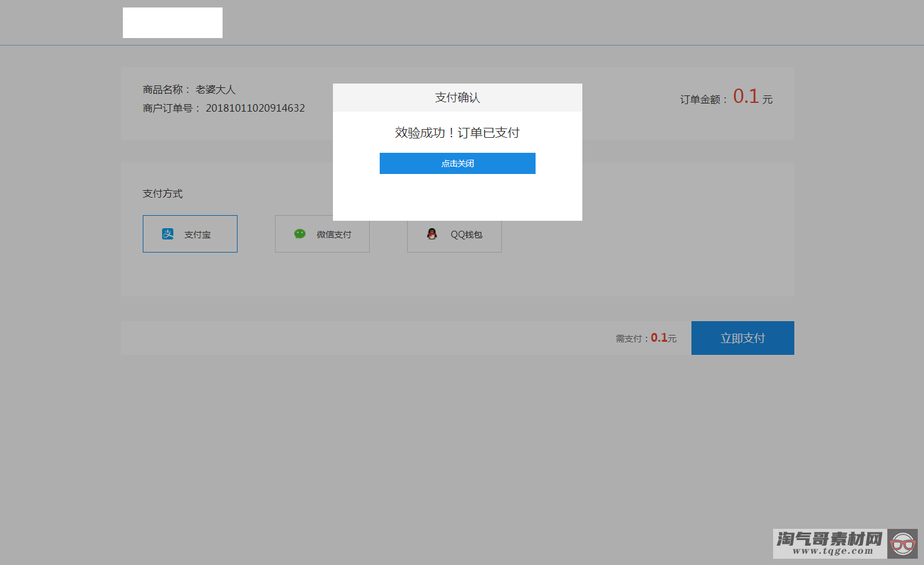
Task: Expand the payment confirmation dialog
Action: click(x=457, y=152)
